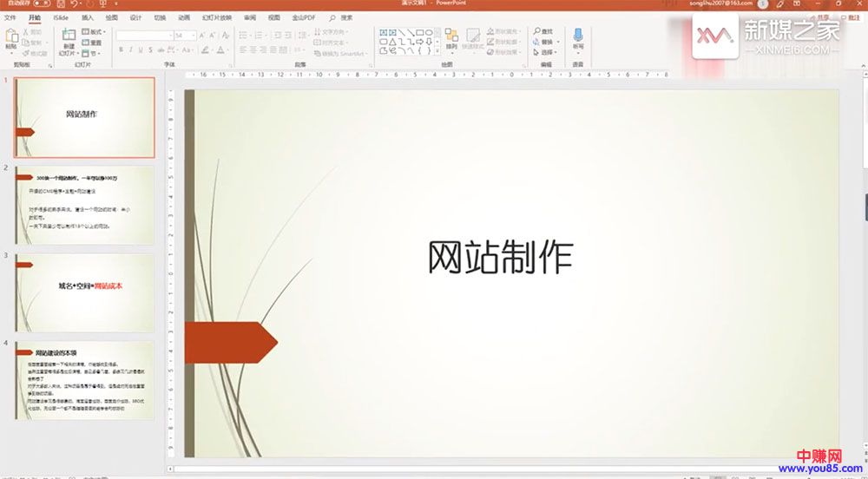
Task: Click the New Slide icon
Action: point(69,36)
